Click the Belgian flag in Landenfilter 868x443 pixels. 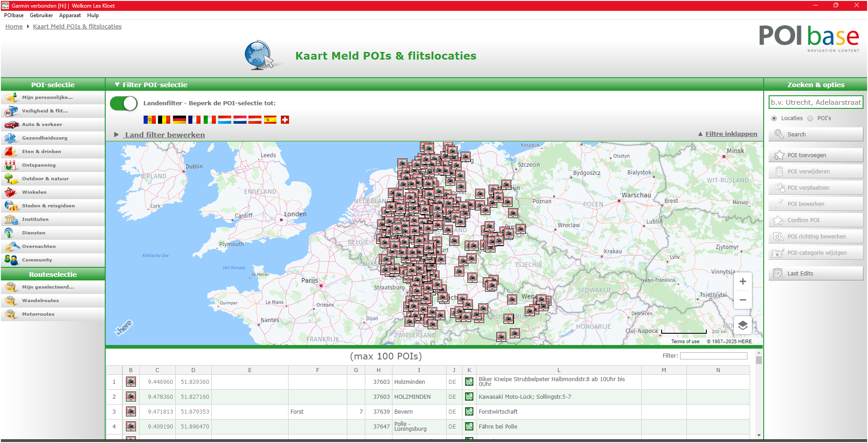coord(164,120)
